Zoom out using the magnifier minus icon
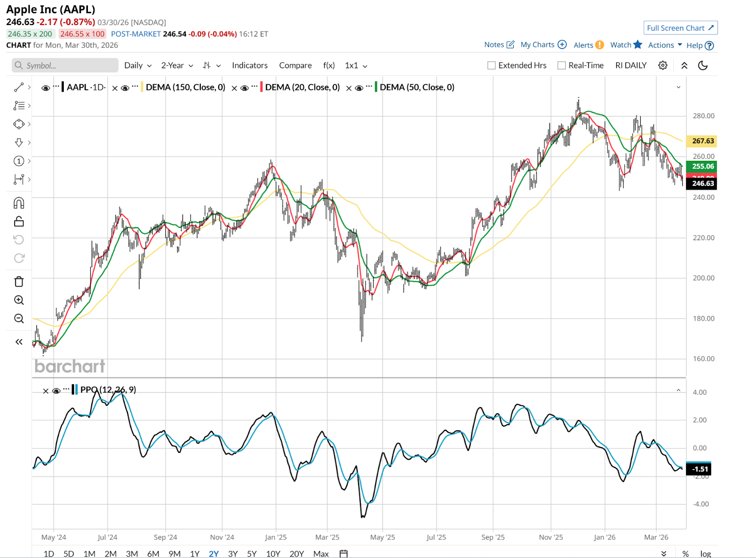Viewport: 756px width, 558px height. (19, 319)
